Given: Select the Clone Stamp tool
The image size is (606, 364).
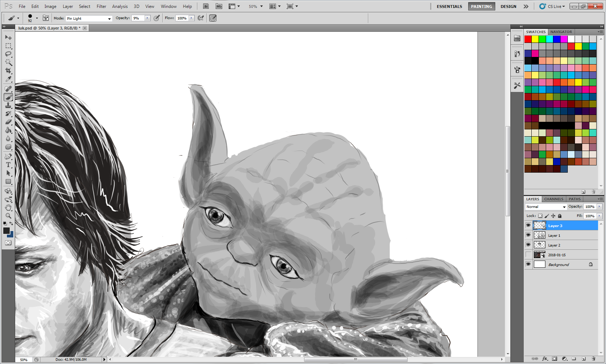Looking at the screenshot, I should (8, 105).
